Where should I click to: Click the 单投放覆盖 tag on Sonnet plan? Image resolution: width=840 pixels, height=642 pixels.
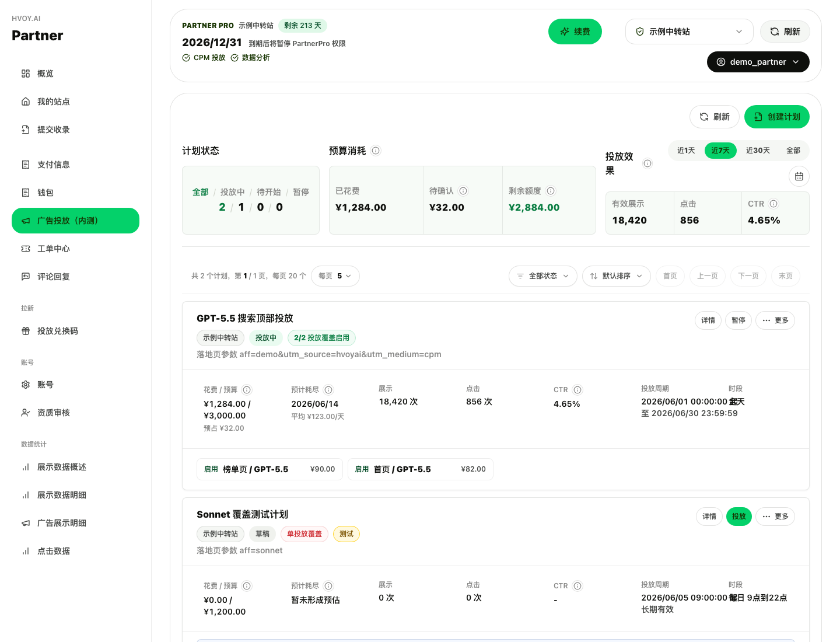[x=304, y=534]
